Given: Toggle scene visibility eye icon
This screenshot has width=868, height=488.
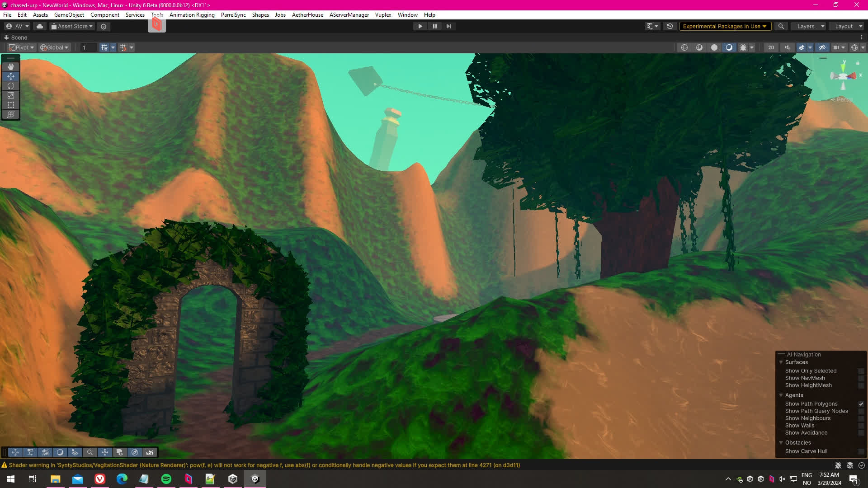Looking at the screenshot, I should (822, 47).
